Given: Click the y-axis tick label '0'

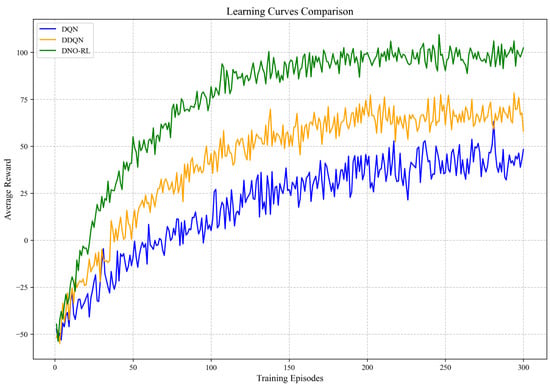Looking at the screenshot, I should (x=27, y=241).
